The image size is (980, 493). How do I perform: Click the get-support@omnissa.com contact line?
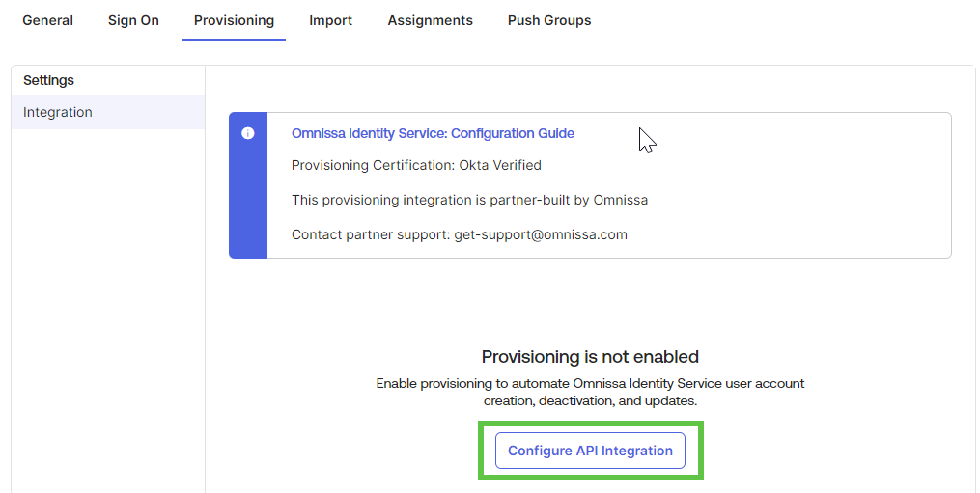[460, 235]
